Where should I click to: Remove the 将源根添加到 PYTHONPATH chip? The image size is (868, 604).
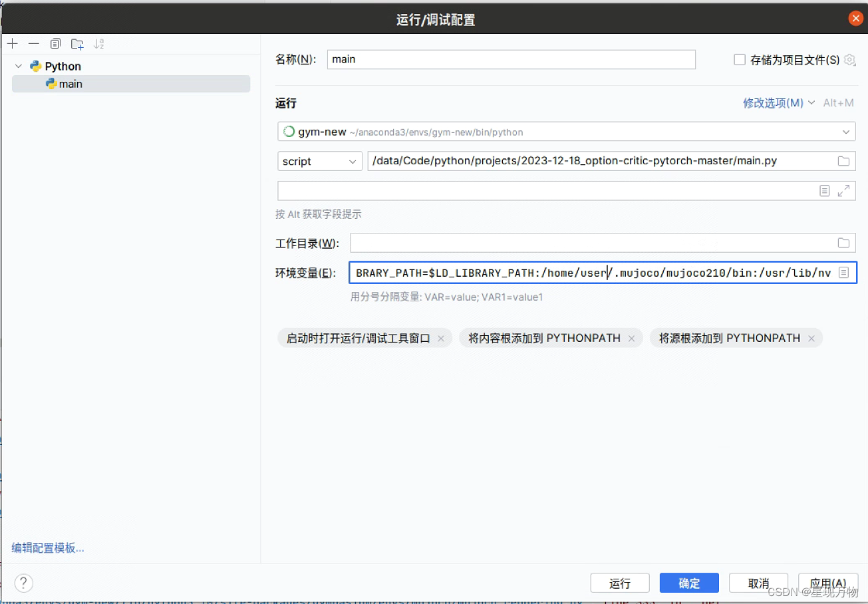tap(811, 339)
